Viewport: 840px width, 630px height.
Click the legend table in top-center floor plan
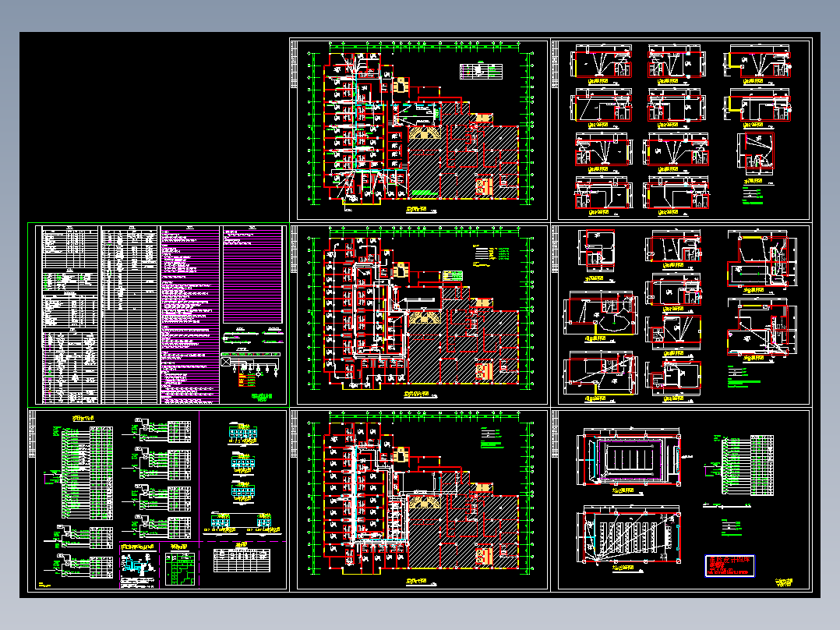tap(481, 71)
